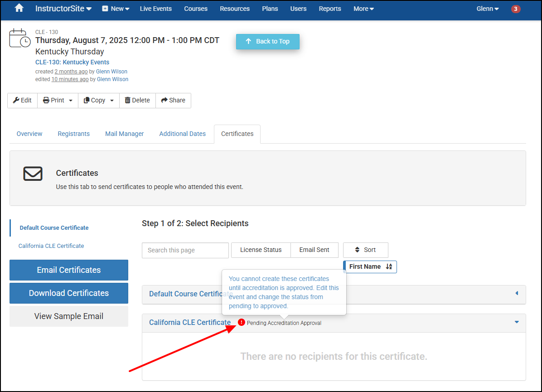
Task: Switch to the Registrants tab
Action: click(x=73, y=134)
